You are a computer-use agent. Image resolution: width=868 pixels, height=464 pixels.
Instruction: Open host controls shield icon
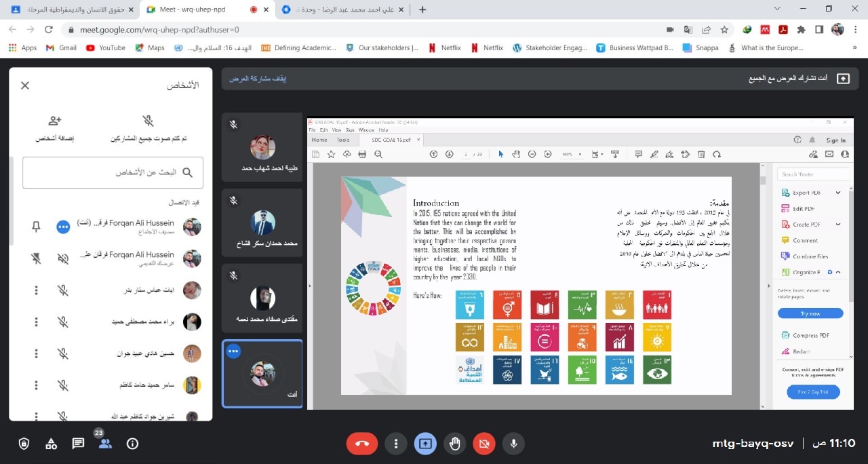24,444
